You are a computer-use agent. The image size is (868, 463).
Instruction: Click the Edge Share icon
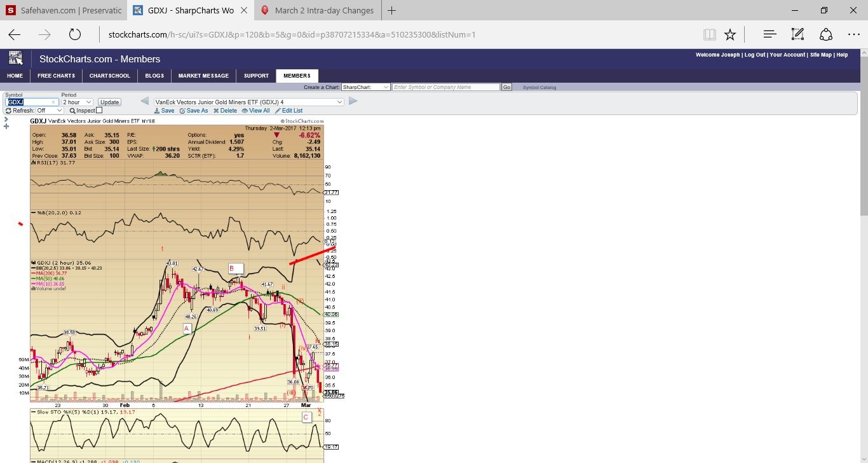[825, 34]
